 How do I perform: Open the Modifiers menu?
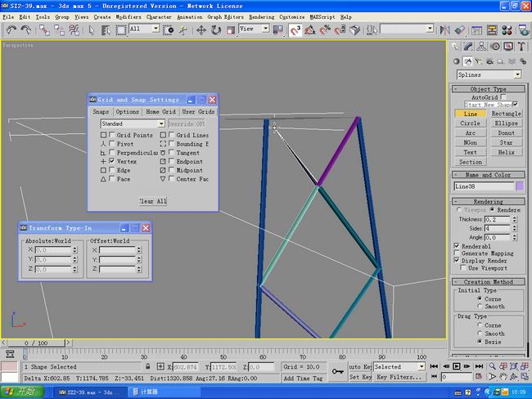coord(128,17)
